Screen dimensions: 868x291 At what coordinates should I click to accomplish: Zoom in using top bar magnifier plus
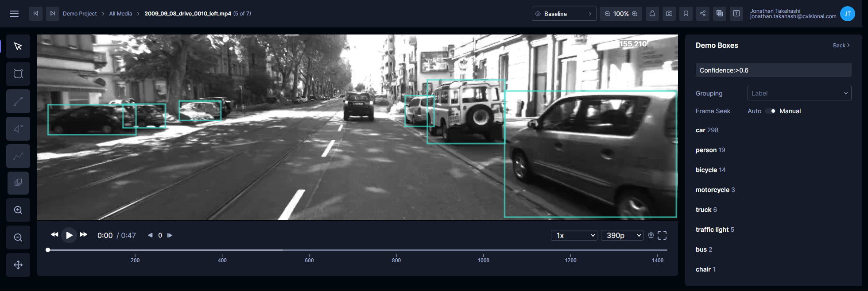pos(635,14)
